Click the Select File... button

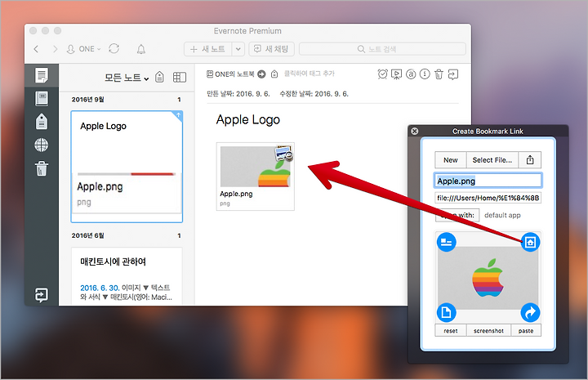492,160
